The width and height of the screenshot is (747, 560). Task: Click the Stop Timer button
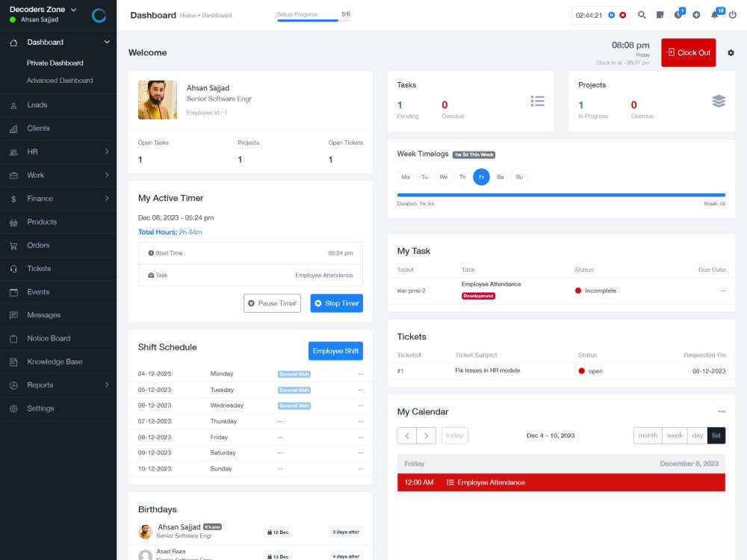click(x=337, y=303)
